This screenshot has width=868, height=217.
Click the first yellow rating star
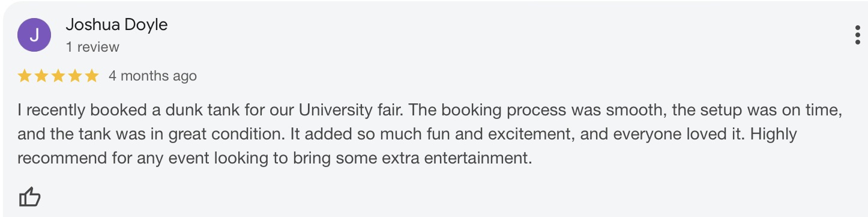[25, 76]
